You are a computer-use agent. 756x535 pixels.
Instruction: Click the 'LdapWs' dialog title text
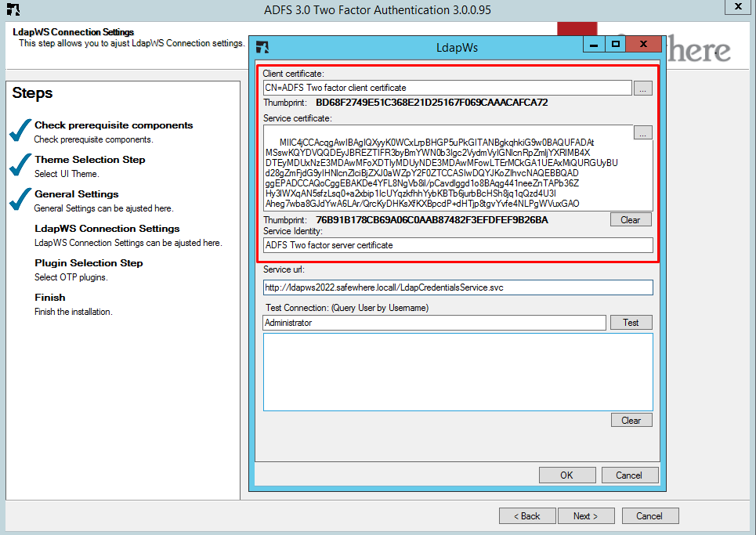(457, 48)
